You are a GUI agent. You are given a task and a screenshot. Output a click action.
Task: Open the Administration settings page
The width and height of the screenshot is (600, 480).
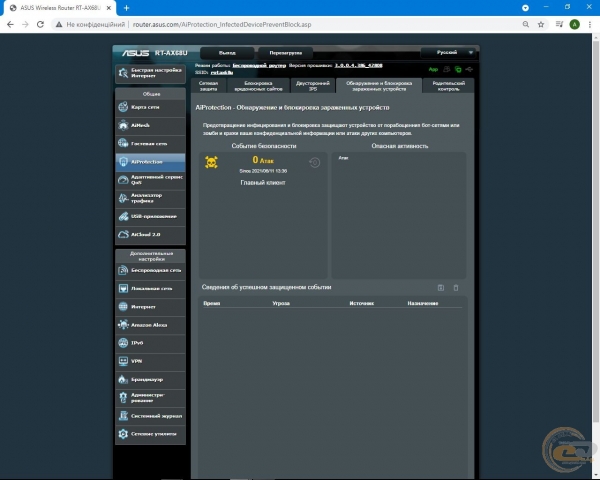150,398
